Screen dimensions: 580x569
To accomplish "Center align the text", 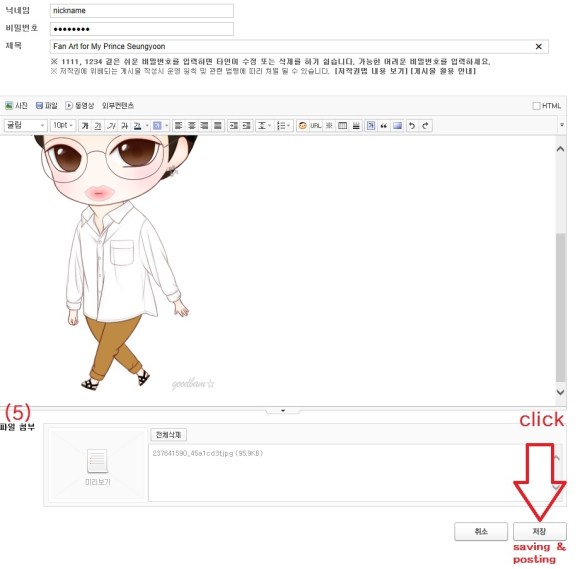I will 192,126.
